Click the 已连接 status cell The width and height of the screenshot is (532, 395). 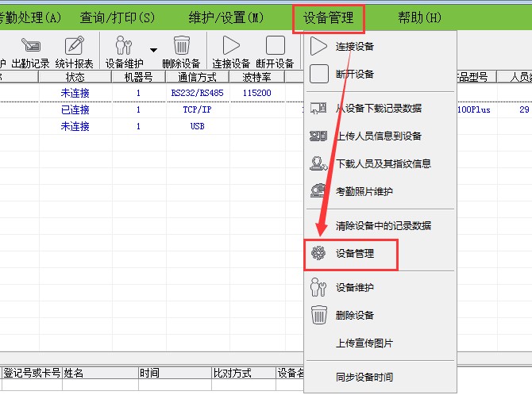[75, 109]
